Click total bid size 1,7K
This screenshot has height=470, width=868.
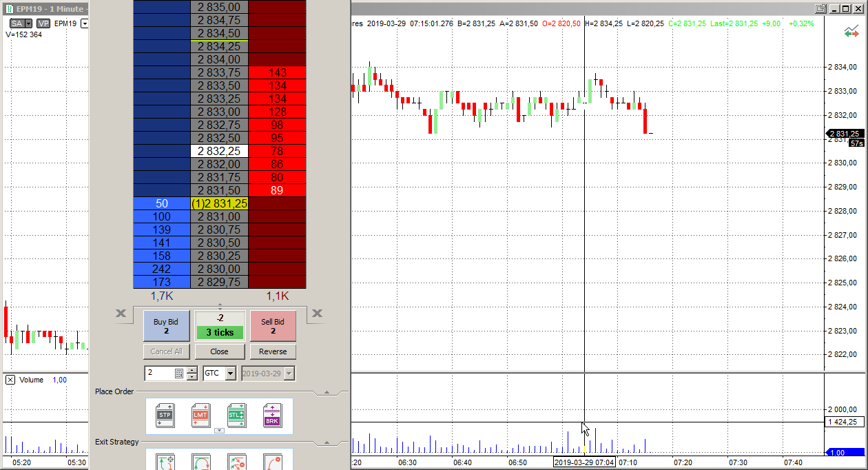pyautogui.click(x=161, y=296)
